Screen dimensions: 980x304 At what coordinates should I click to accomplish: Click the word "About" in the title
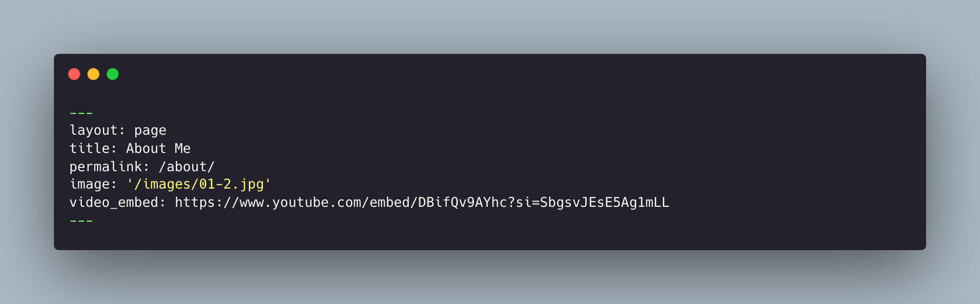pyautogui.click(x=146, y=149)
